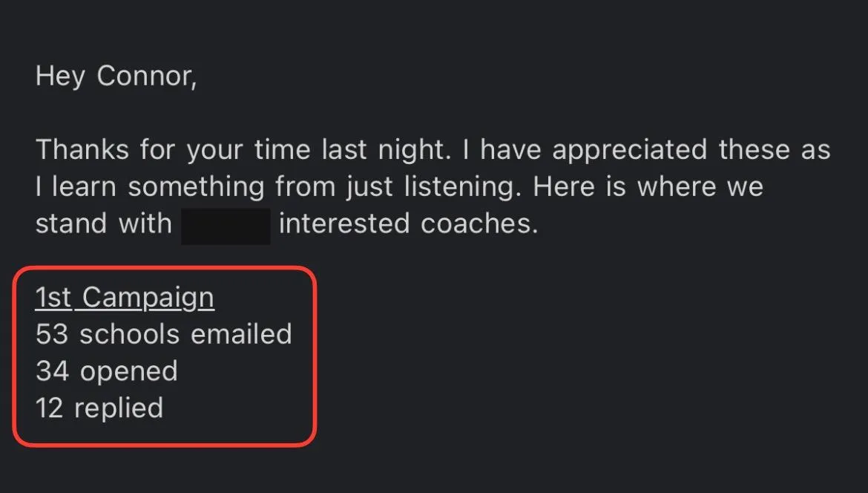This screenshot has width=868, height=493.
Task: Click the blacked-out redacted name box
Action: tap(226, 226)
